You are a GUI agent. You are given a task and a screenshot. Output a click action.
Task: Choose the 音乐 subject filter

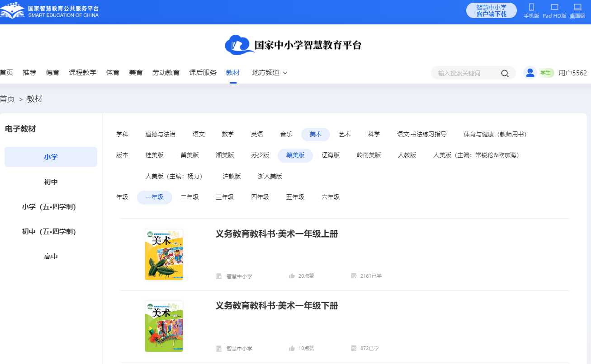[x=286, y=135]
